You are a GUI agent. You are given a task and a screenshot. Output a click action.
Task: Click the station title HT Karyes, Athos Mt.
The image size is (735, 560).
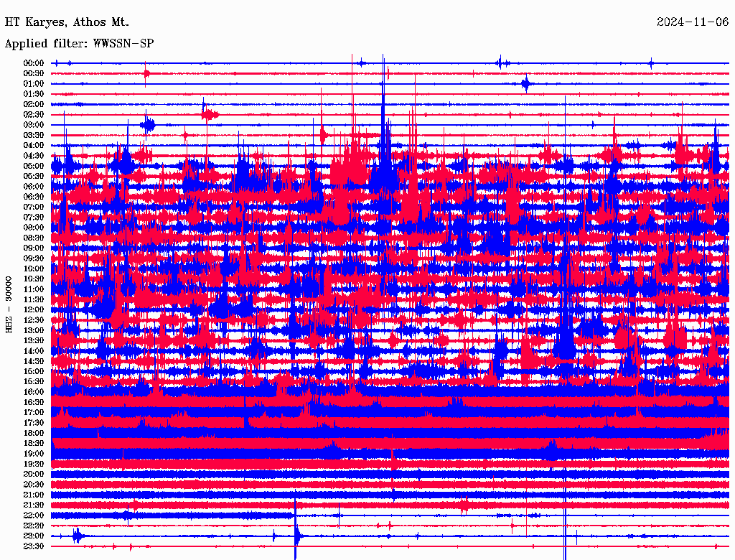tap(57, 22)
